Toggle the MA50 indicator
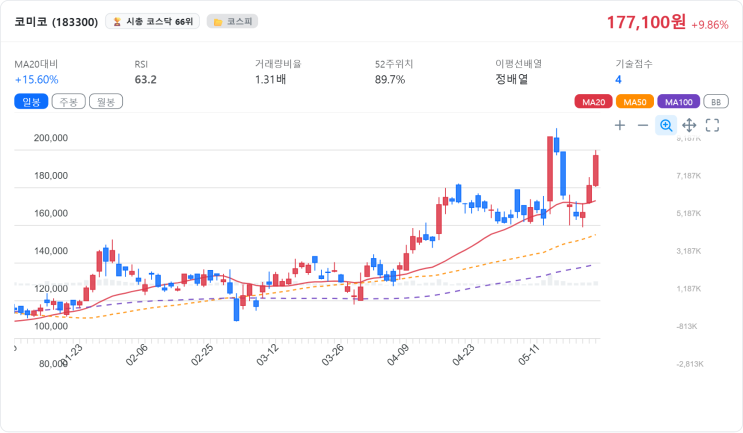Screen dimensions: 743x433 pyautogui.click(x=634, y=102)
